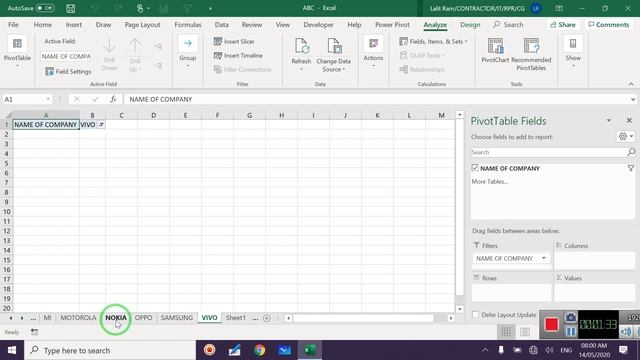
Task: Open Excel from the taskbar
Action: pyautogui.click(x=309, y=350)
